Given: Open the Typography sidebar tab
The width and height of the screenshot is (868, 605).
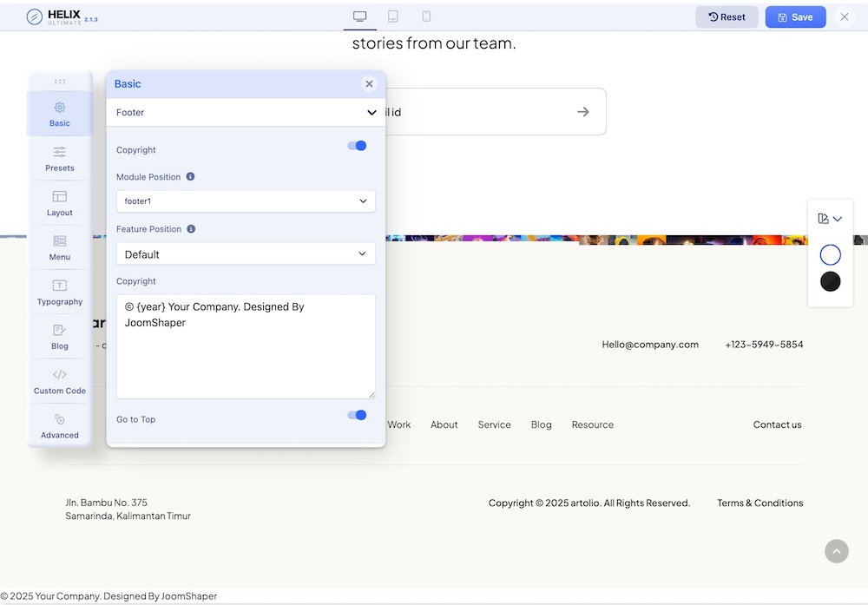Looking at the screenshot, I should pos(60,293).
